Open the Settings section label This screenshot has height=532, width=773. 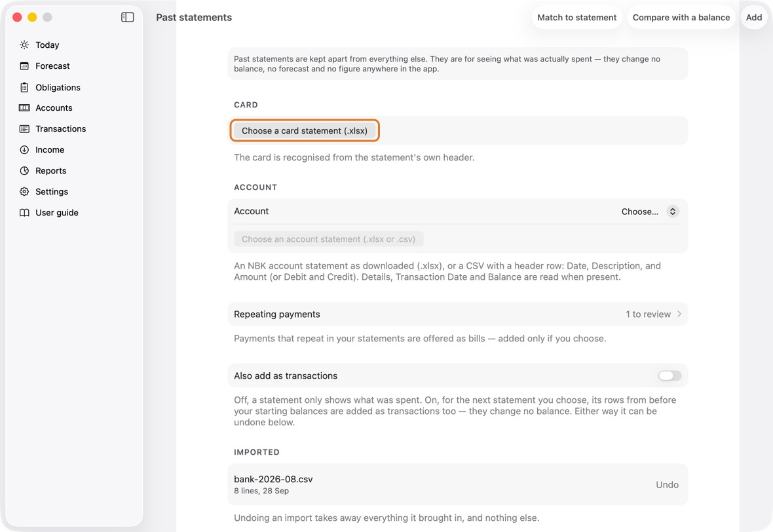coord(52,192)
